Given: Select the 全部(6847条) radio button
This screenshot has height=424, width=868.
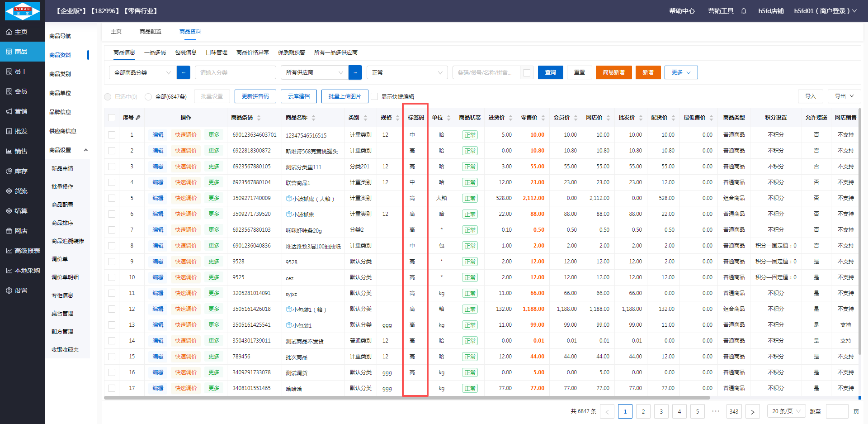Looking at the screenshot, I should click(x=148, y=96).
